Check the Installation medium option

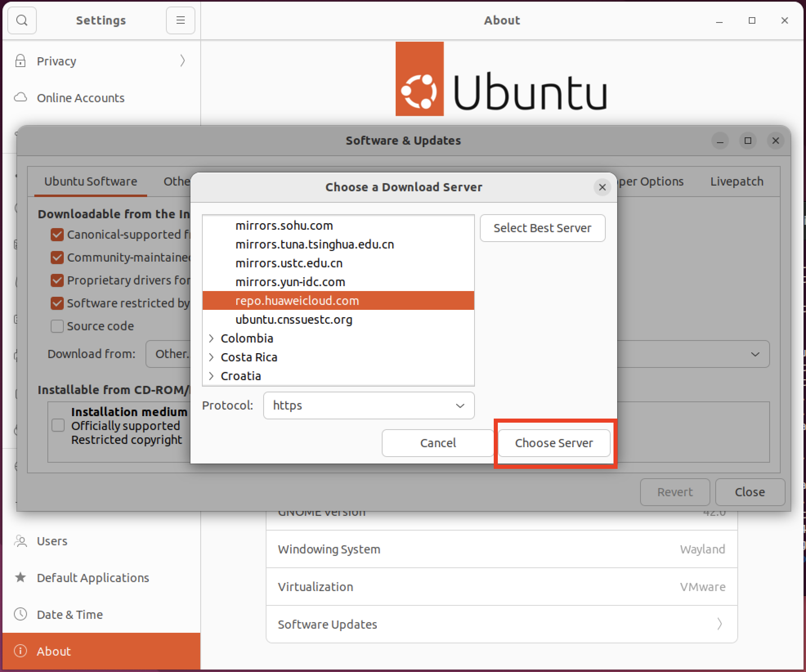(x=58, y=426)
